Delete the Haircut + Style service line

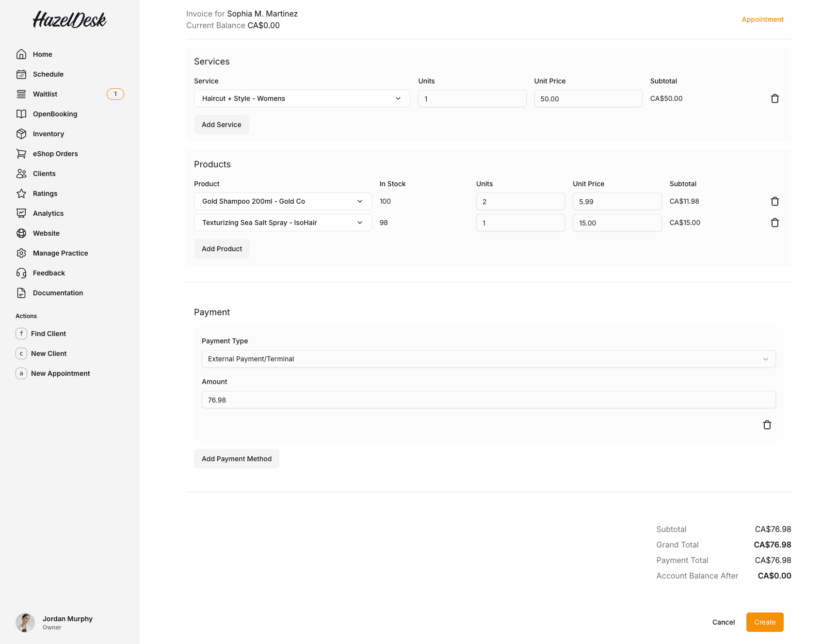(x=775, y=98)
